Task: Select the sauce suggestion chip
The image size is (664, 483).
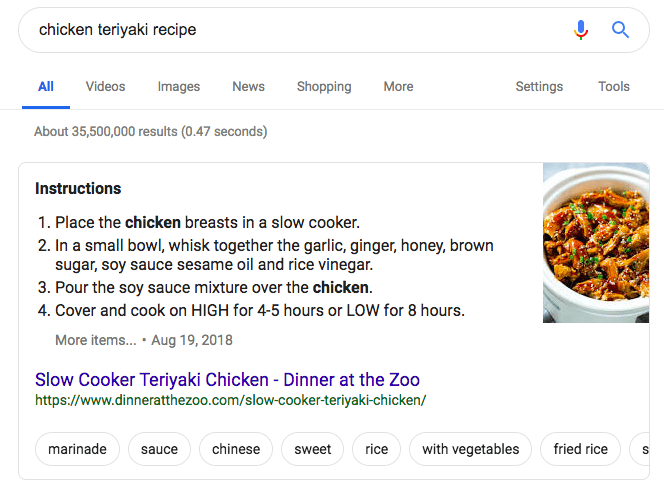Action: (159, 449)
